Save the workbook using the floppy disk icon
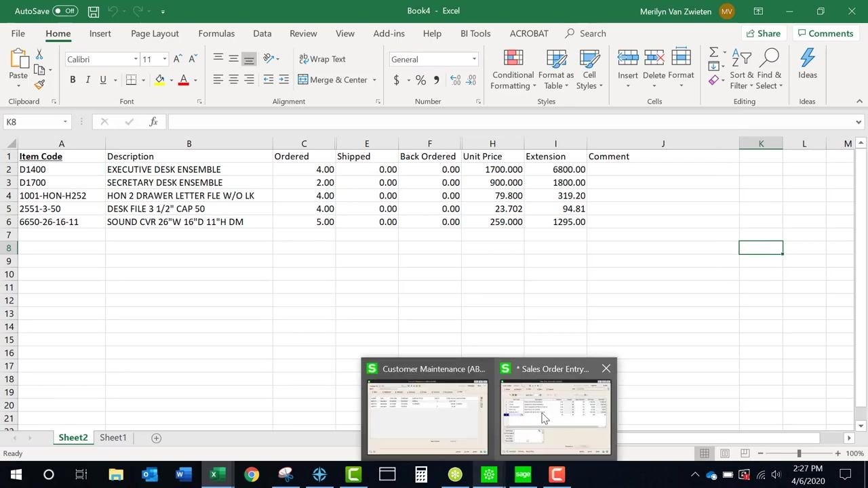868x488 pixels. pos(94,12)
